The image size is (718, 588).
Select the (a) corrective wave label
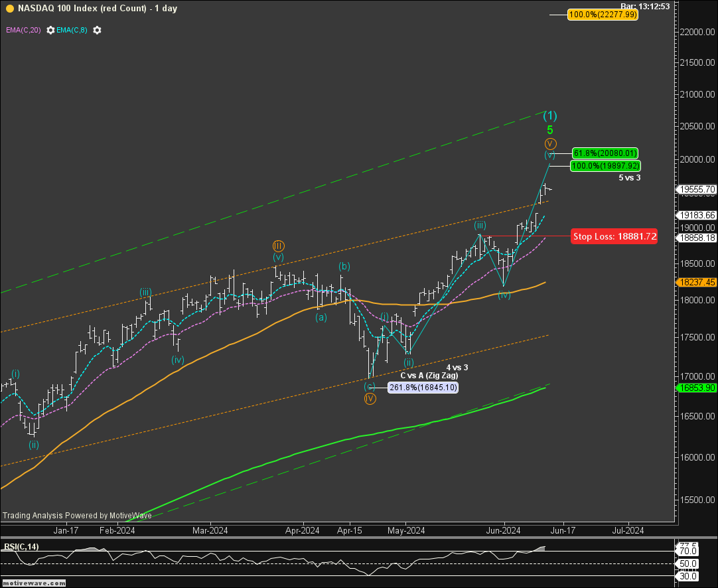[321, 317]
